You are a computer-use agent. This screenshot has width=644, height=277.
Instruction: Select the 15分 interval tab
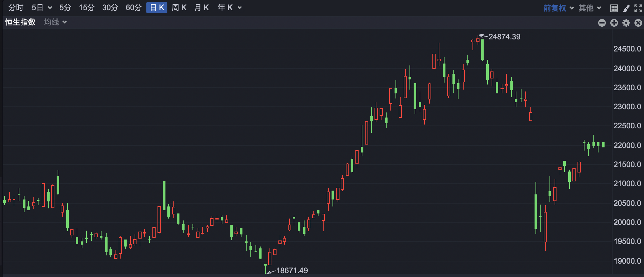tap(87, 8)
